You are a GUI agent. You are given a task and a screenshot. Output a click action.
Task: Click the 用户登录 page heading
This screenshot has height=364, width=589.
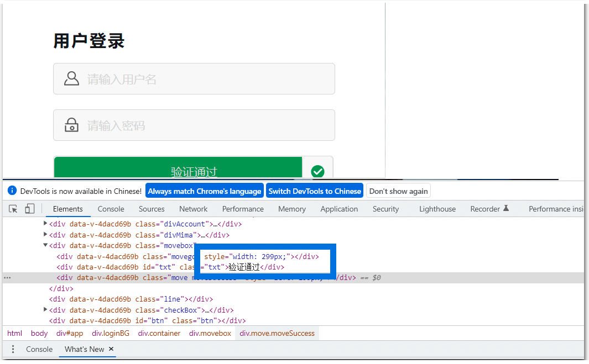89,40
